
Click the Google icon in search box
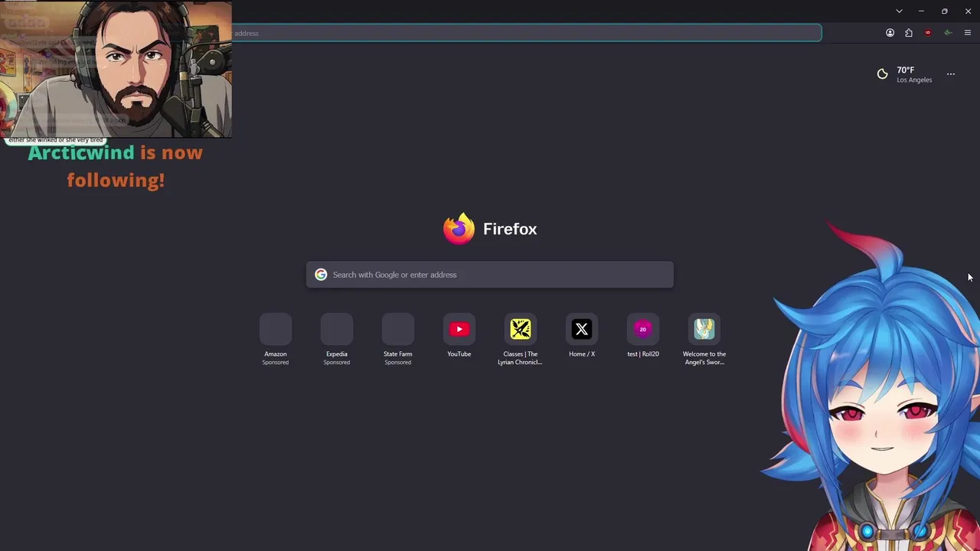click(x=321, y=275)
